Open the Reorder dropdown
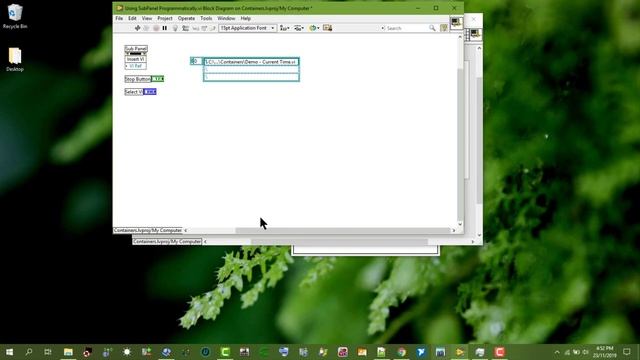 pos(314,28)
